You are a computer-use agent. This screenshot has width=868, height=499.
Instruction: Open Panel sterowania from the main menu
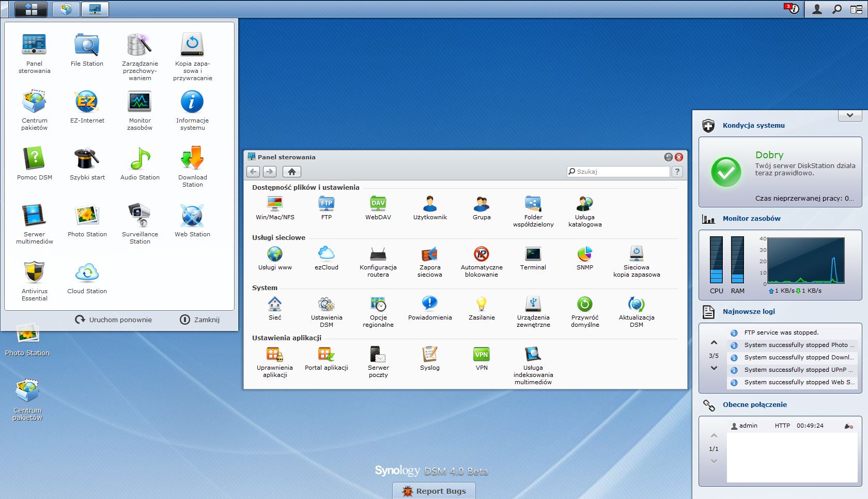click(35, 53)
